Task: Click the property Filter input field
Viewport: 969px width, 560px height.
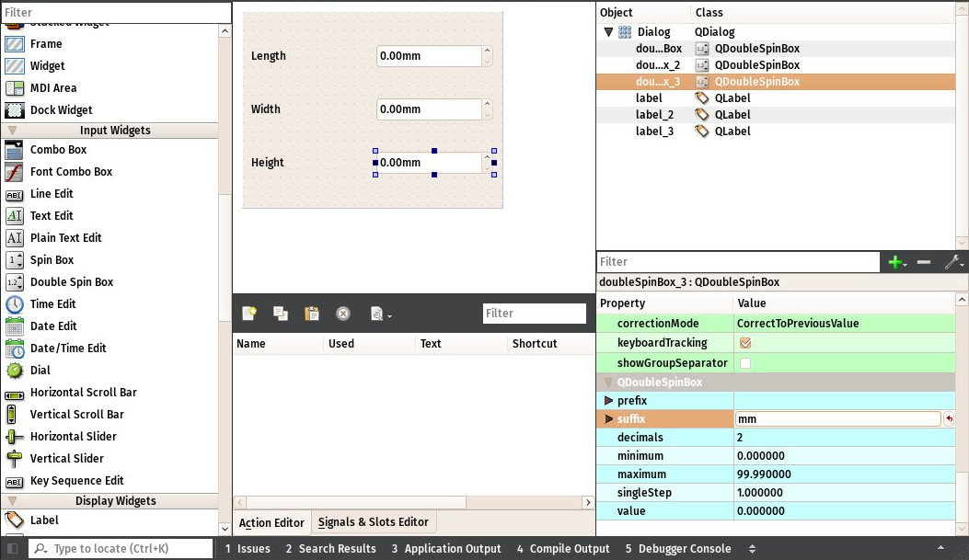Action: (x=736, y=261)
